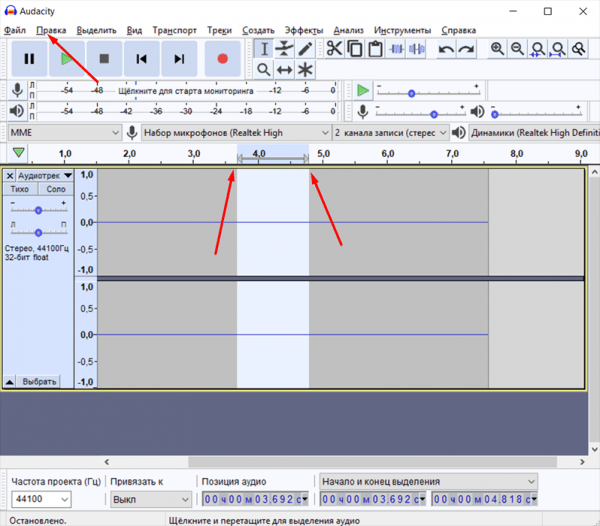Viewport: 600px width, 526px height.
Task: Open the 2 канала записи dropdown
Action: (391, 133)
